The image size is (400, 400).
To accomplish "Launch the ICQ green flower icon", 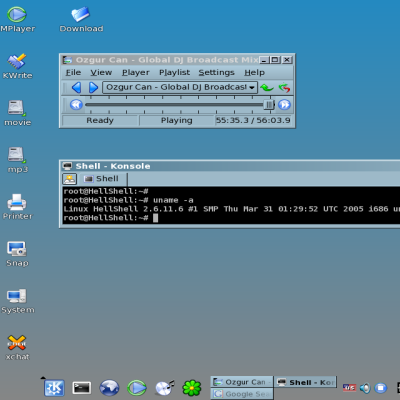I will [x=192, y=388].
